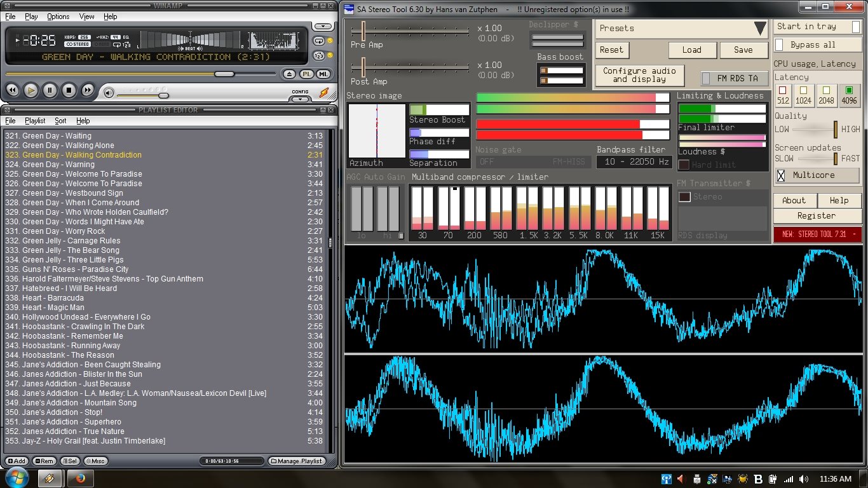
Task: Skip to next track in Winamp
Action: point(88,91)
